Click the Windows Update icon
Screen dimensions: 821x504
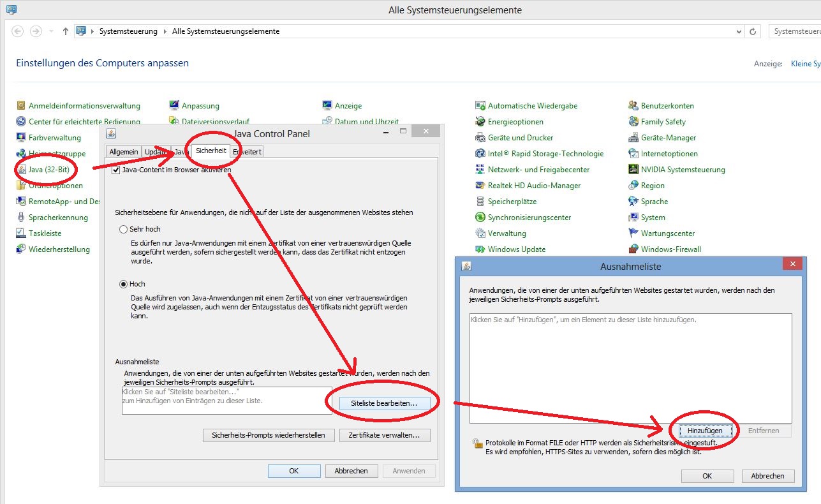pos(480,249)
